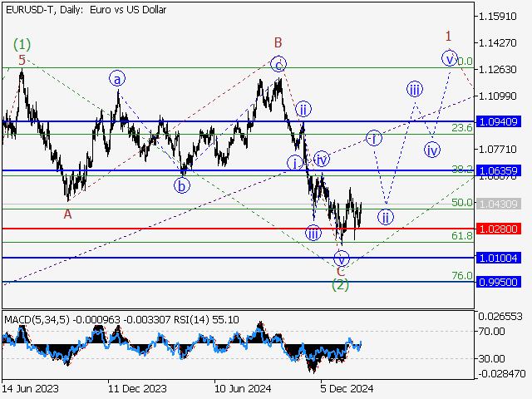Select the circled wave a label
The width and height of the screenshot is (532, 399).
click(x=118, y=79)
